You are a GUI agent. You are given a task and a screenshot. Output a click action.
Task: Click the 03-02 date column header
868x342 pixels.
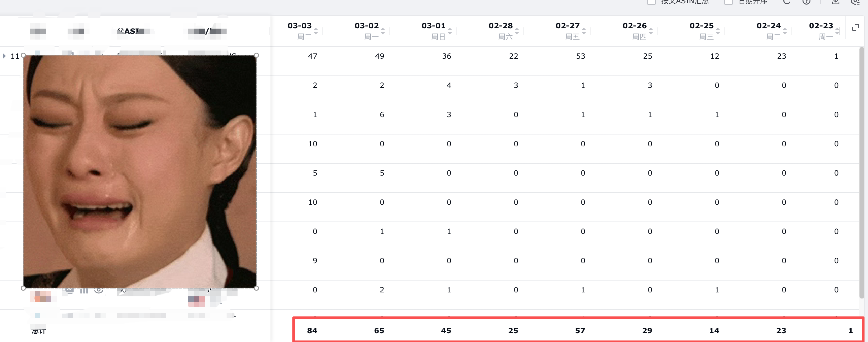367,26
